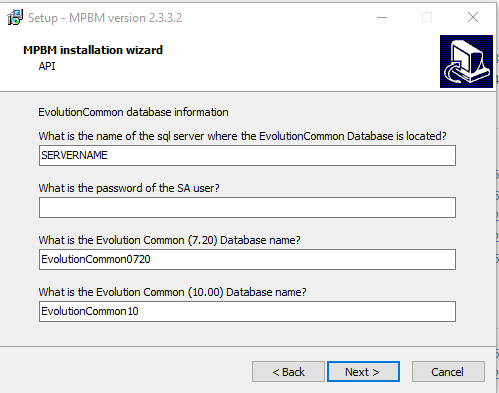The width and height of the screenshot is (499, 393).
Task: Click the 'Setup - MPBM version 2.3.3.2' title text
Action: (x=105, y=18)
